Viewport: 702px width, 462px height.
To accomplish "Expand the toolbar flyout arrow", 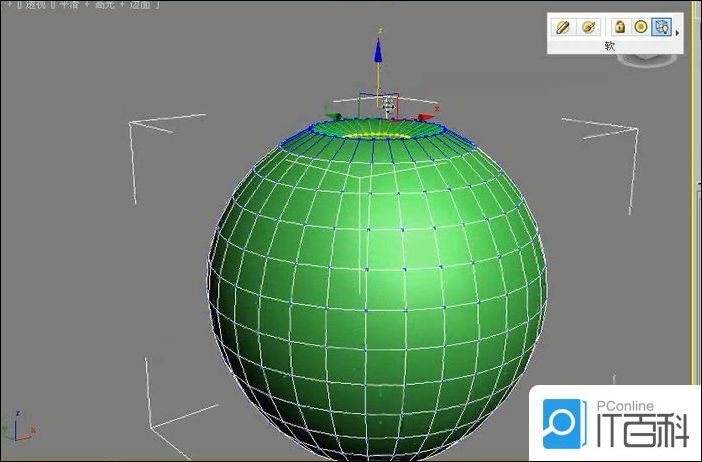I will click(677, 33).
